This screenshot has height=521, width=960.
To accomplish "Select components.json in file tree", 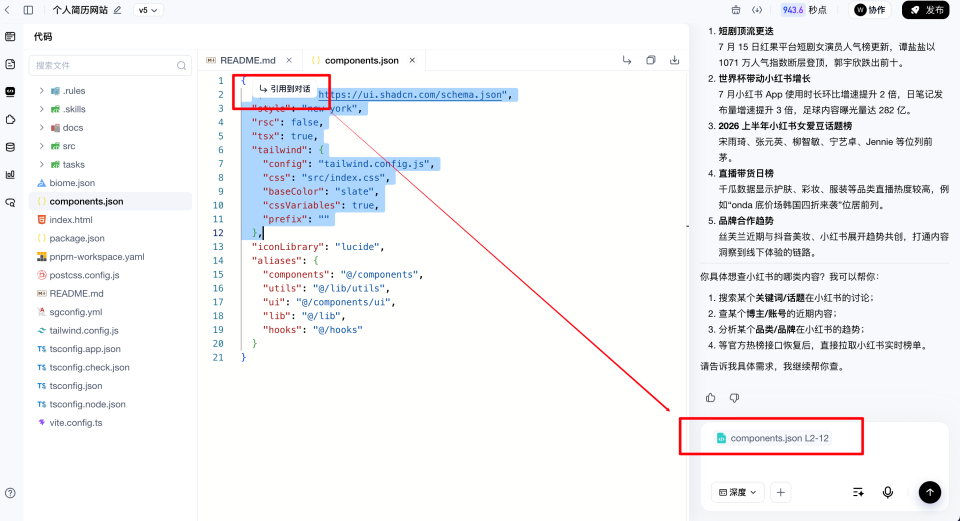I will point(110,201).
